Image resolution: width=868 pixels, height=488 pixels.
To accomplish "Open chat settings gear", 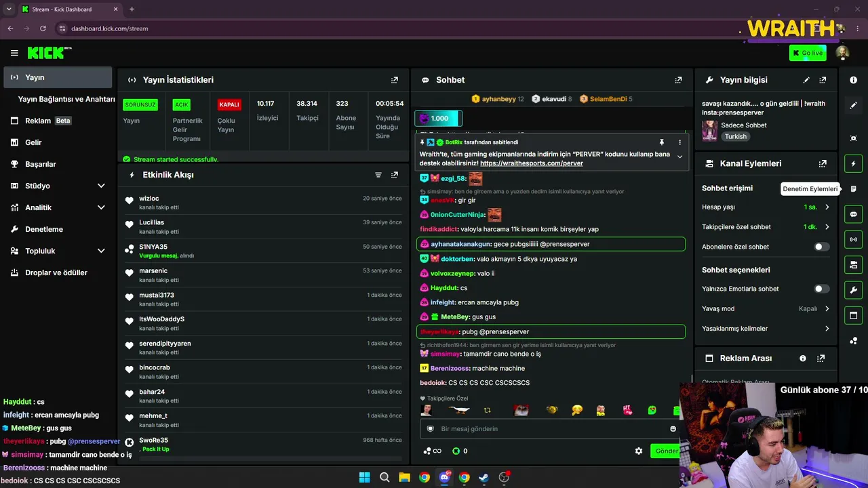I will click(639, 451).
